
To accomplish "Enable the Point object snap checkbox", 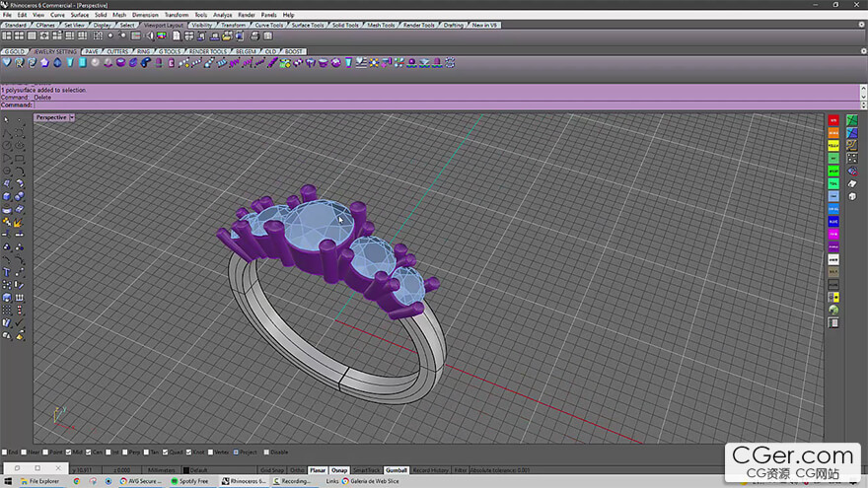I will pyautogui.click(x=46, y=453).
